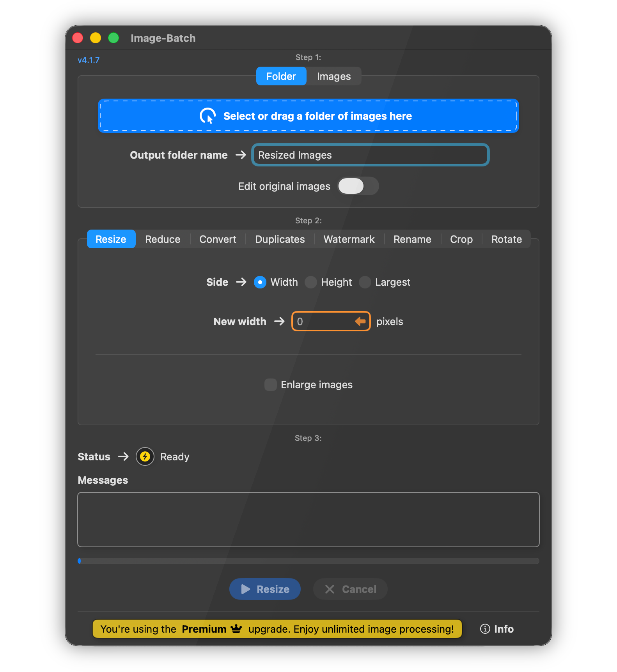
Task: Toggle the Edit original images switch
Action: (358, 186)
